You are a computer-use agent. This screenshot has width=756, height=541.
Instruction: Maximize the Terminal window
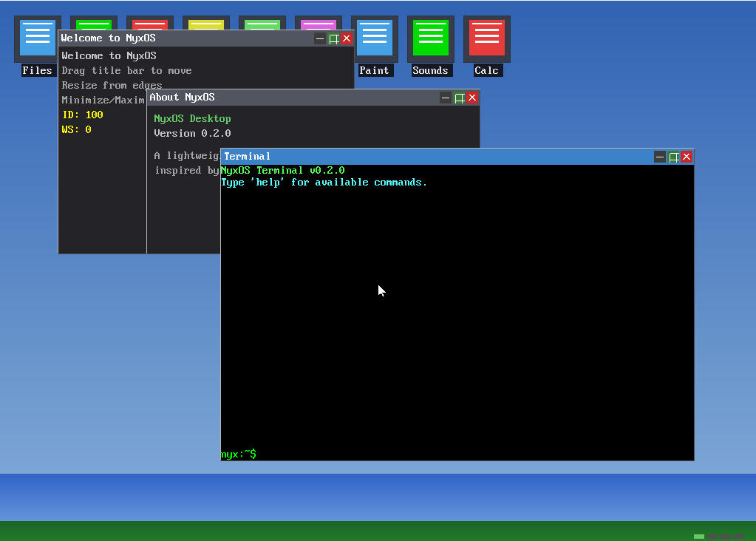(673, 157)
